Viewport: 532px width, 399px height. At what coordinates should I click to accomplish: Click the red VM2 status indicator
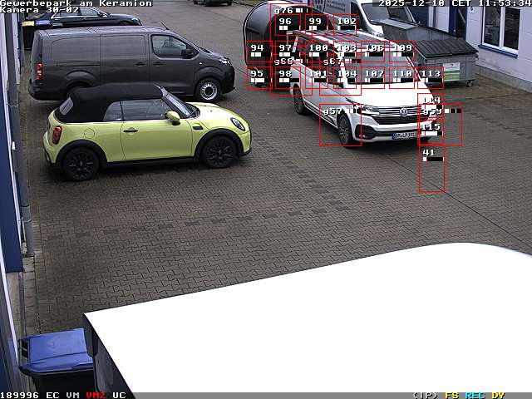coord(96,395)
